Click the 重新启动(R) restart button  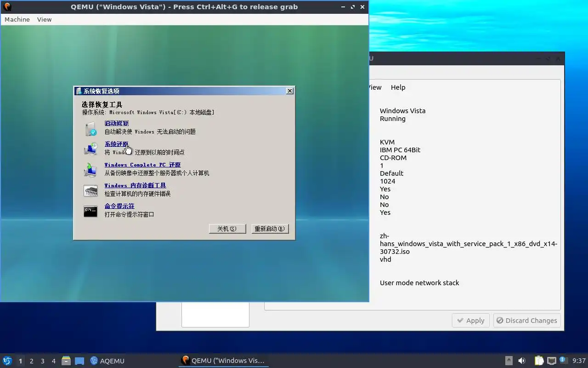pos(270,229)
